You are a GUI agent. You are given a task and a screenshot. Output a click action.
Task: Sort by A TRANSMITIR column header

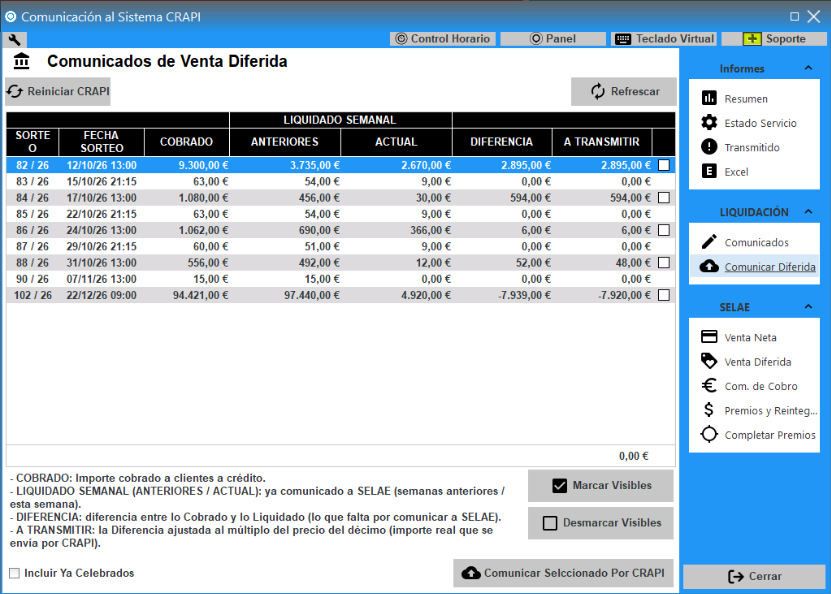coord(602,141)
